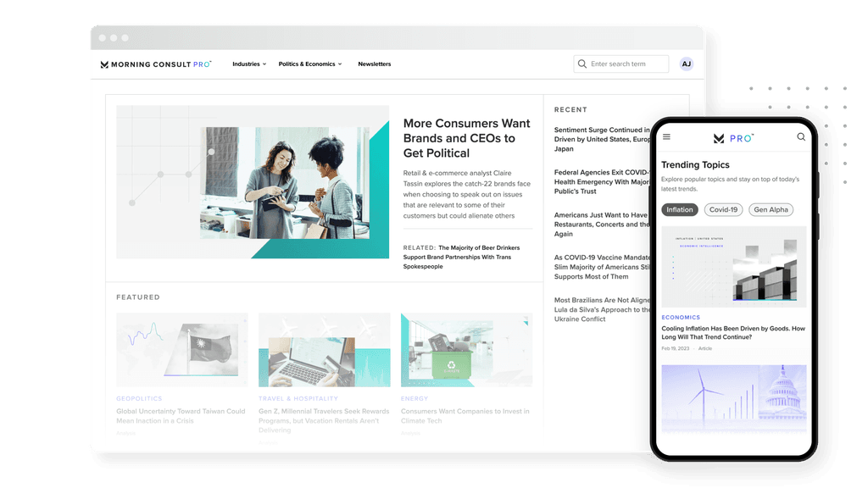Select the Covid-19 topic chip

coord(723,209)
